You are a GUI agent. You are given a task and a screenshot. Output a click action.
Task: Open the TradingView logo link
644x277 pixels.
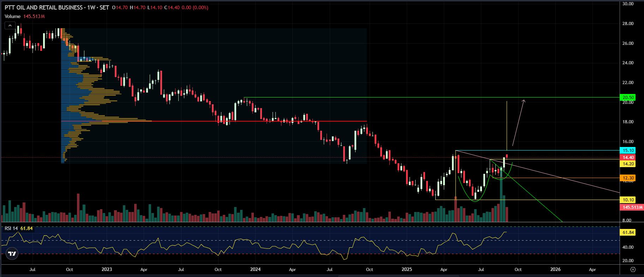(12, 253)
